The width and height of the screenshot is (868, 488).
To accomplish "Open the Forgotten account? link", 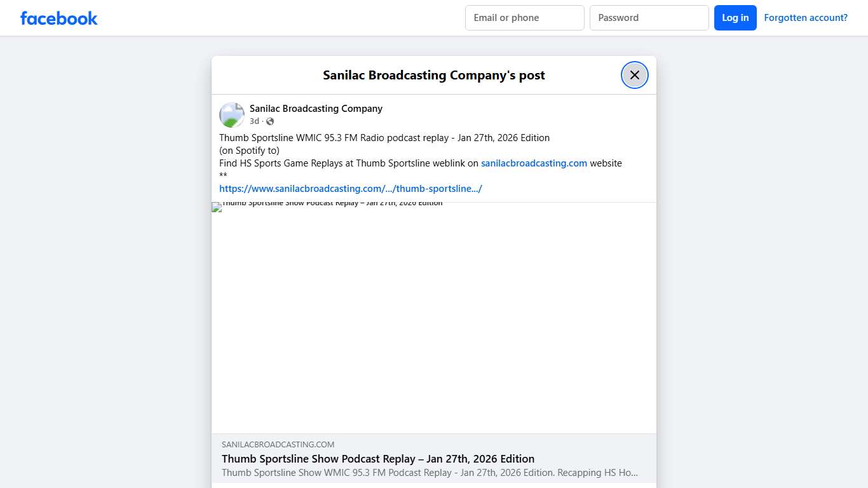I will [805, 17].
